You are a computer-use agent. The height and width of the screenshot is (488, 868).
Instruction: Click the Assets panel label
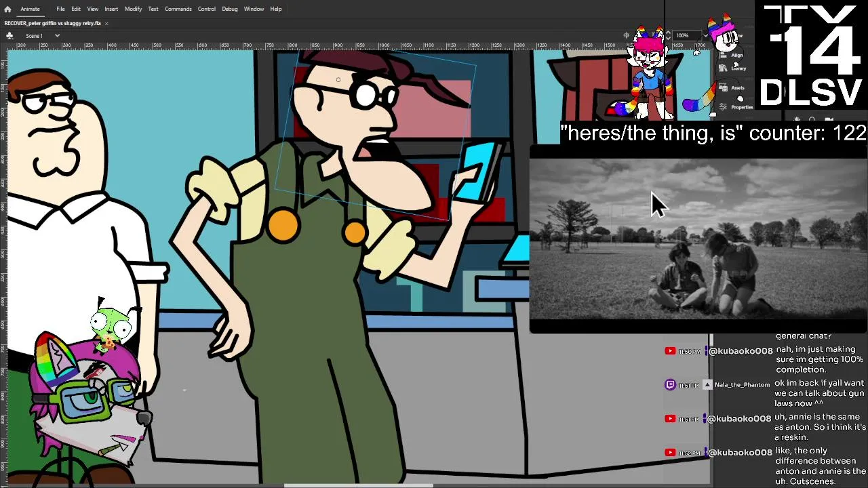tap(738, 87)
